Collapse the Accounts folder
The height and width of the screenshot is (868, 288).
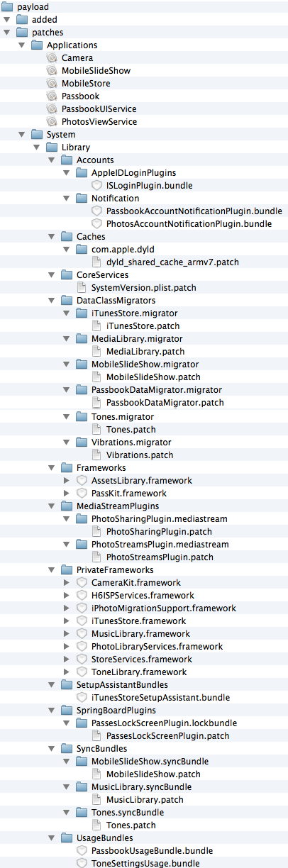(x=51, y=160)
